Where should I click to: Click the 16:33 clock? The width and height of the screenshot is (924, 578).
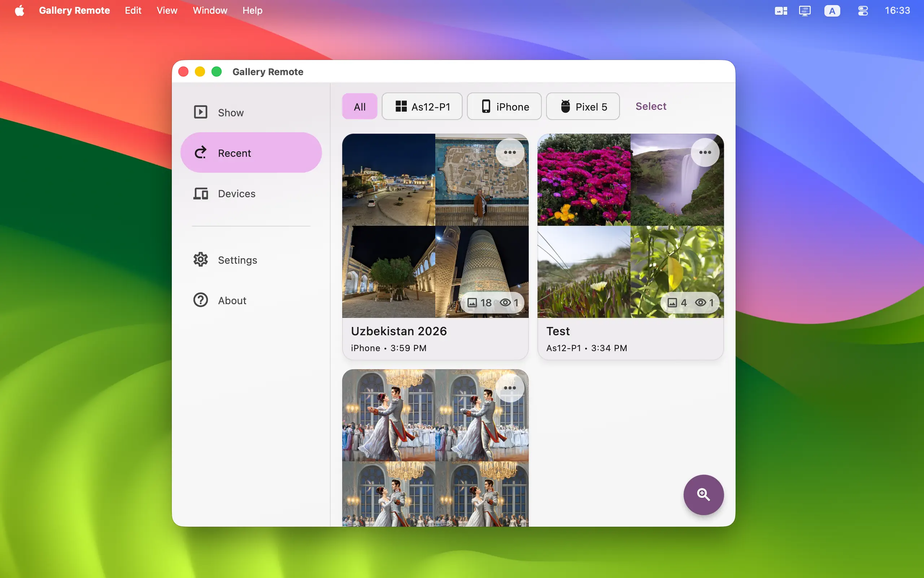[897, 10]
